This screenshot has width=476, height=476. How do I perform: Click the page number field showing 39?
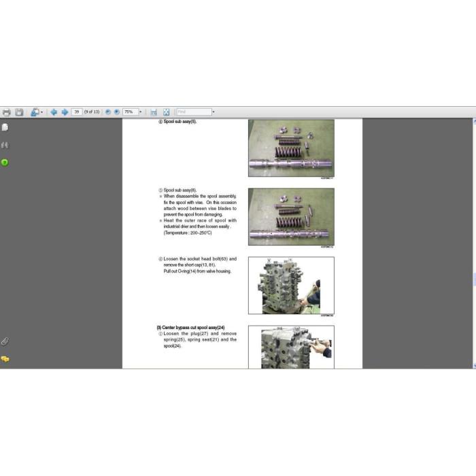pos(77,112)
